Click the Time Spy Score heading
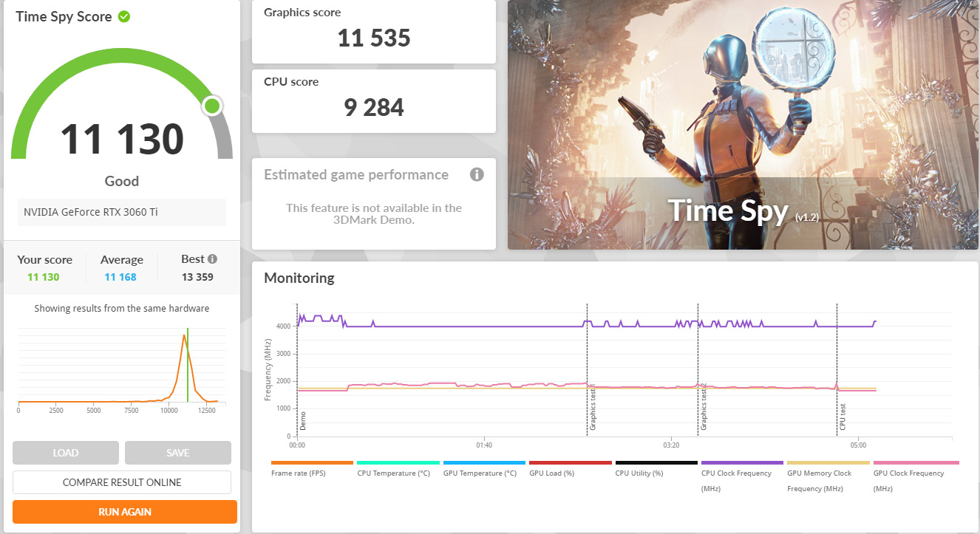The width and height of the screenshot is (980, 534). (64, 16)
